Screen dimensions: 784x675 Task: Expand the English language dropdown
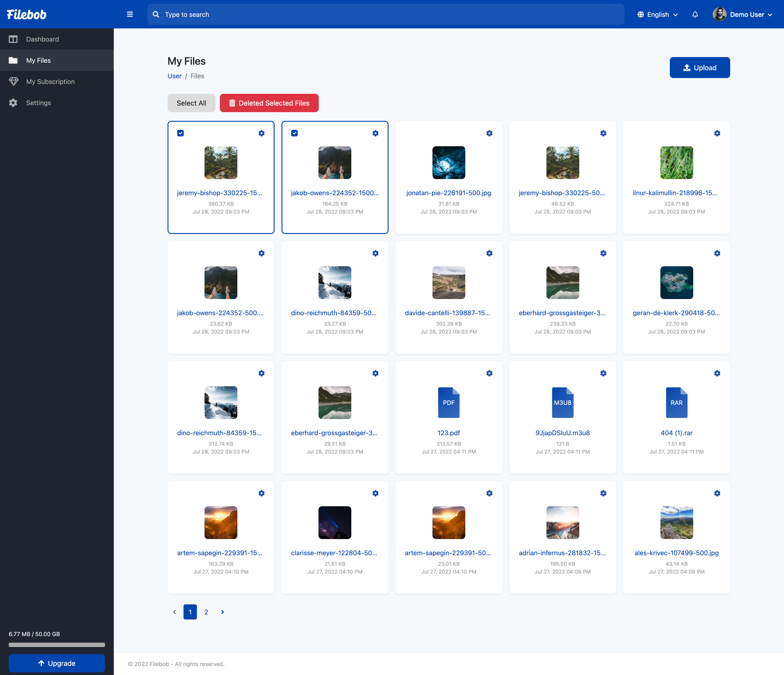click(x=658, y=14)
